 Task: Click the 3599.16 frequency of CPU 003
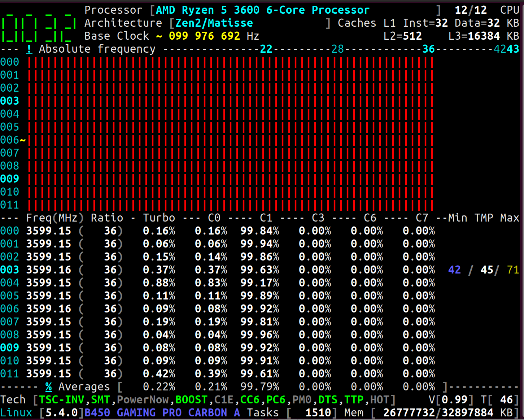coord(49,270)
